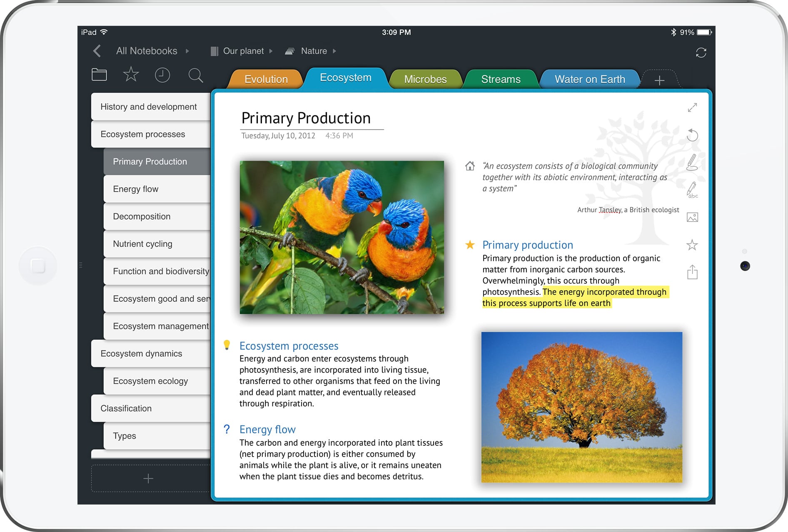Add a new section tab
The image size is (788, 532).
659,80
